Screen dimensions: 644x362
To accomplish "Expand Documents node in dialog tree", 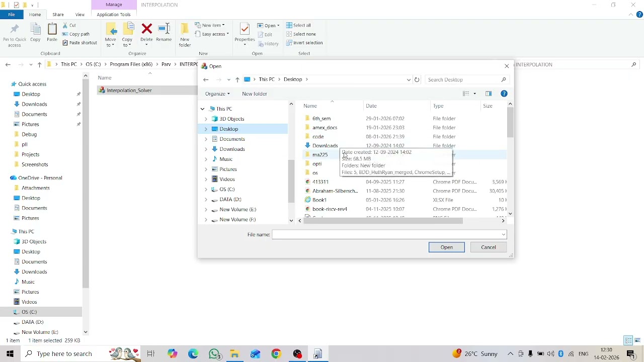I will 206,139.
